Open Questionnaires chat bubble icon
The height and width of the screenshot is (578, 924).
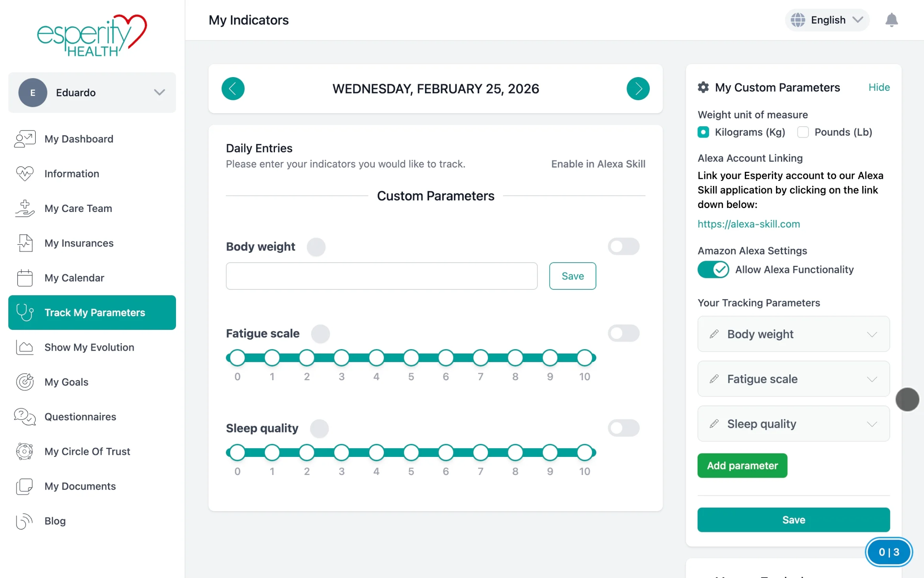click(25, 417)
